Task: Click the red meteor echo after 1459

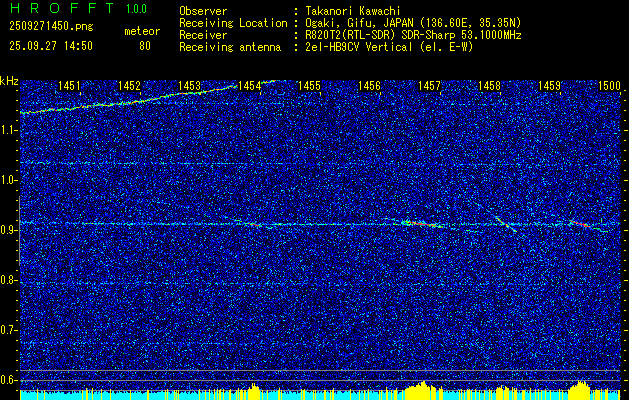Action: 580,223
